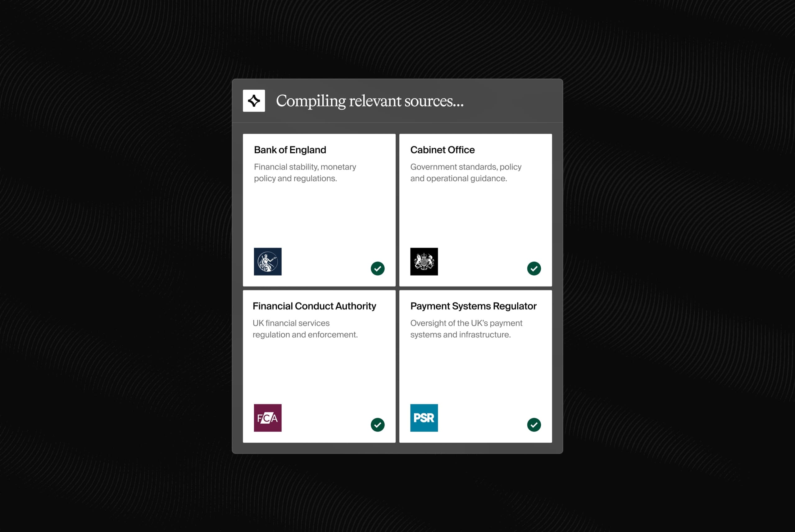Image resolution: width=795 pixels, height=532 pixels.
Task: Click 'UK financial services regulation and enforcement.' text
Action: pos(305,329)
